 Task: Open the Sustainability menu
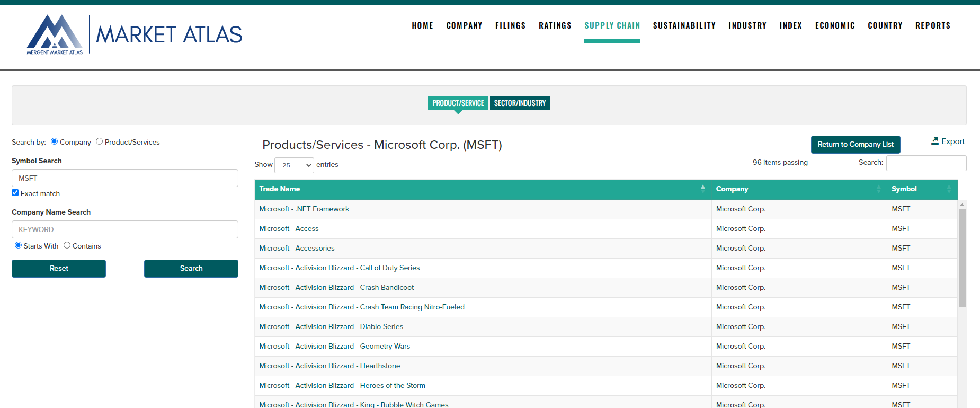coord(684,25)
